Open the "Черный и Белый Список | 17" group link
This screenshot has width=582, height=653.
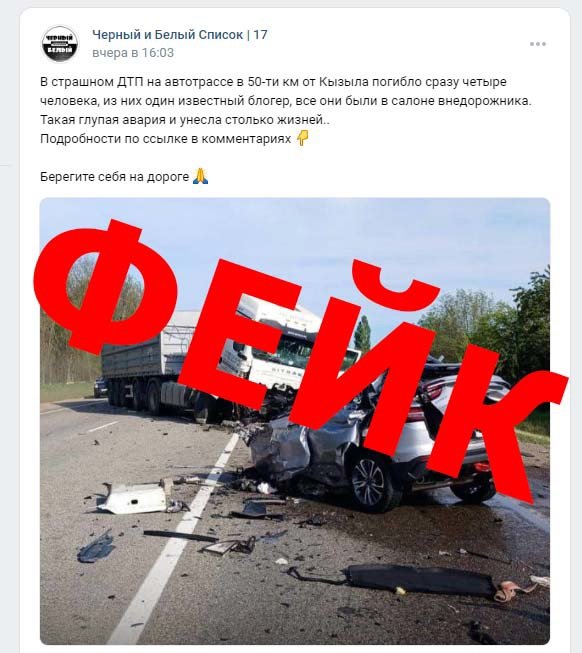(x=179, y=35)
